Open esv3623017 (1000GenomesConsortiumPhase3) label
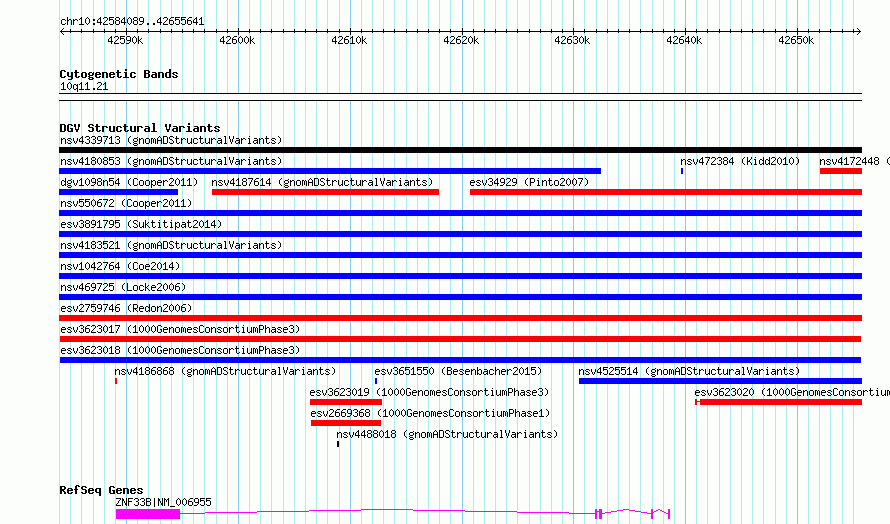Screen dimensions: 890x524 click(180, 329)
